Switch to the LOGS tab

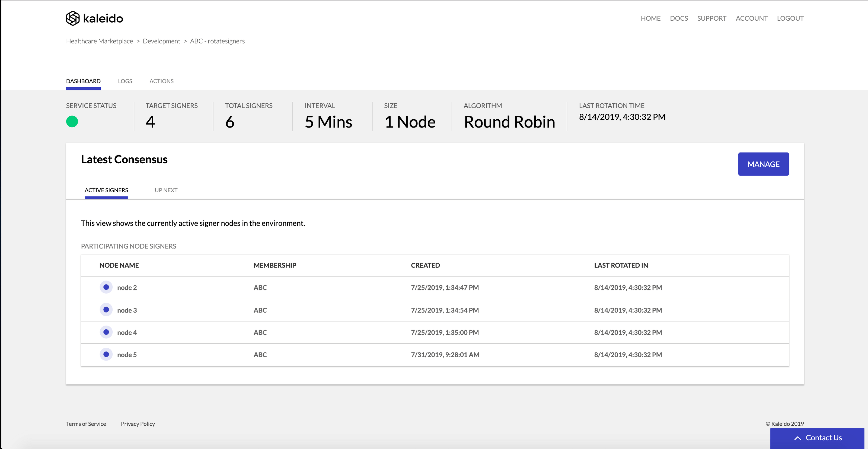[125, 81]
